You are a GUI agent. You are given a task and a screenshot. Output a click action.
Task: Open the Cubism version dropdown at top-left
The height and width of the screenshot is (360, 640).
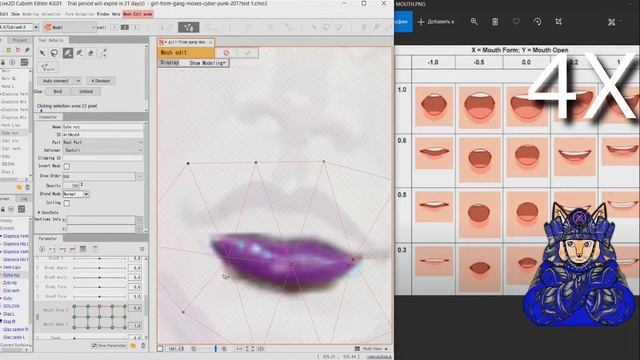36,27
